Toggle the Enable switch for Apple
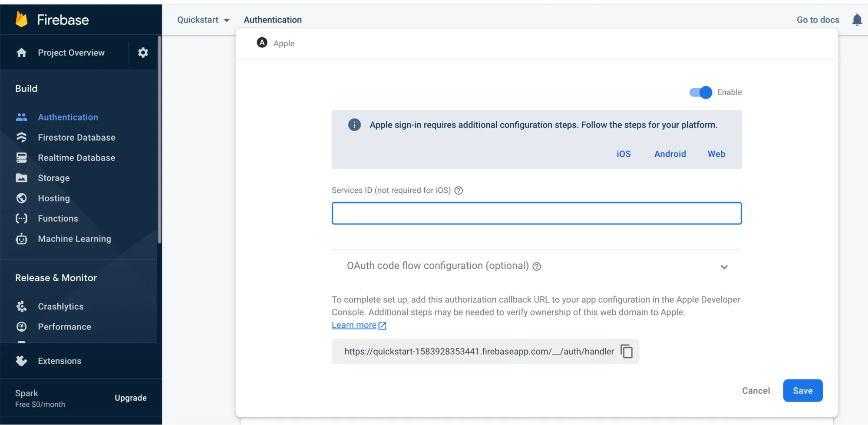868x425 pixels. coord(700,92)
